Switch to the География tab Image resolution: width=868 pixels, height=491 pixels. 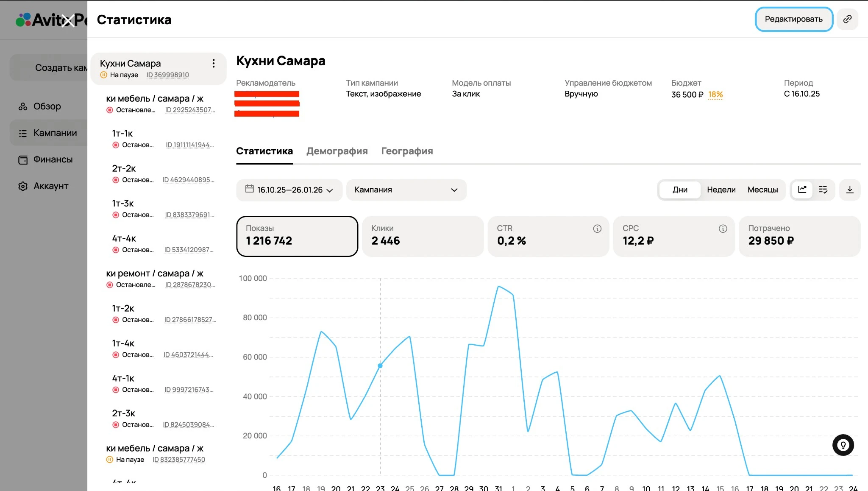click(x=407, y=151)
